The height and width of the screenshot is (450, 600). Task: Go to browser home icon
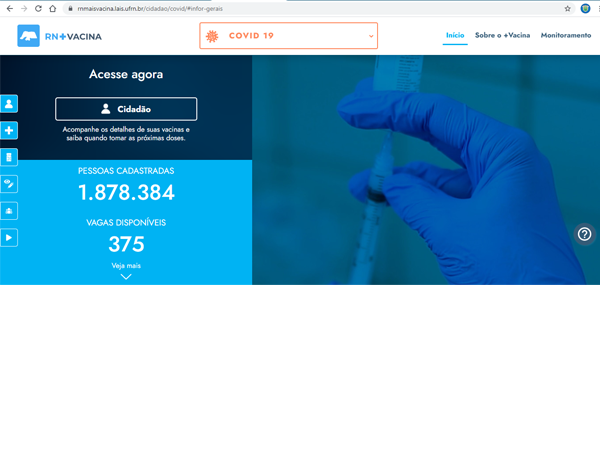(53, 8)
